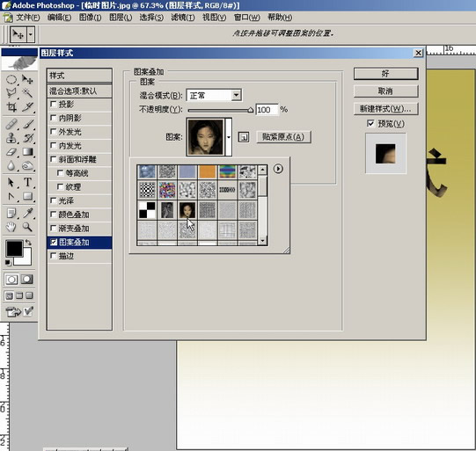Enable 外发光 outer glow checkbox
Viewport: 476px width, 451px height.
[x=54, y=132]
